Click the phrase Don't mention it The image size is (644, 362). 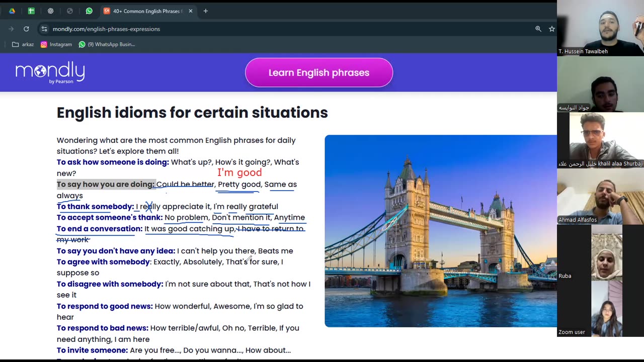tap(241, 217)
